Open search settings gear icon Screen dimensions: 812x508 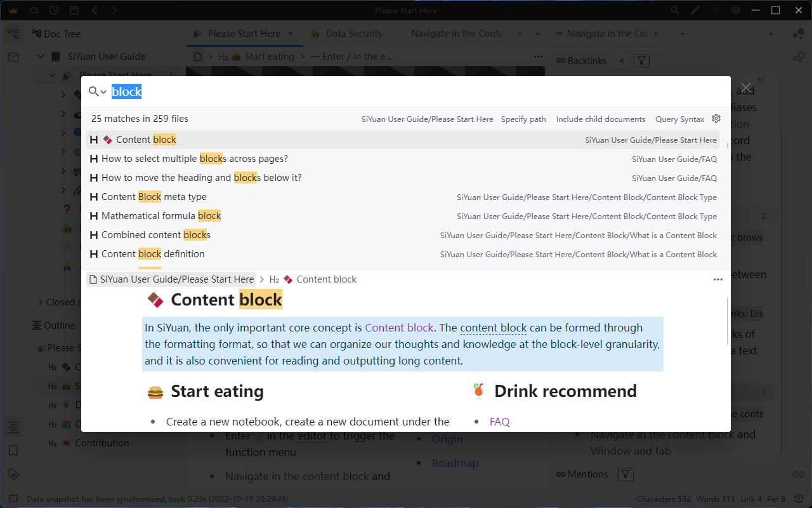click(x=716, y=119)
